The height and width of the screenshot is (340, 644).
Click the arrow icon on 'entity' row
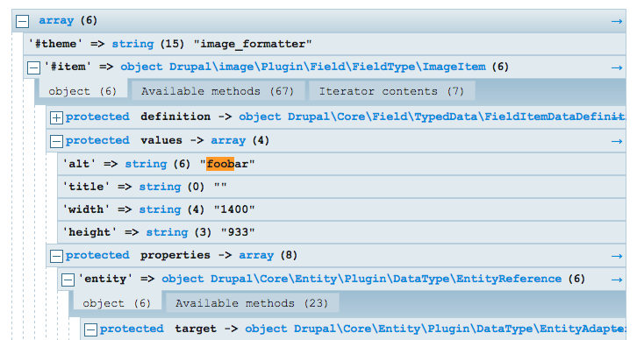pyautogui.click(x=617, y=280)
